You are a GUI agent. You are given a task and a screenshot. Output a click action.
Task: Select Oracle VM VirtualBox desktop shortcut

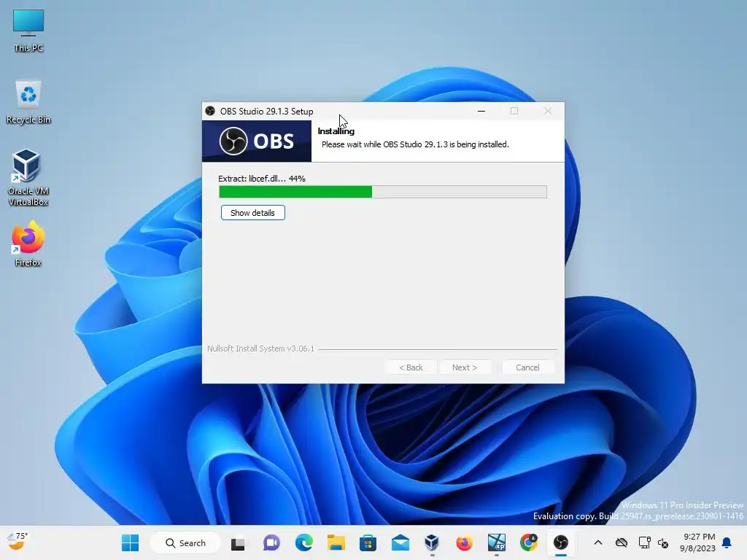click(x=28, y=178)
